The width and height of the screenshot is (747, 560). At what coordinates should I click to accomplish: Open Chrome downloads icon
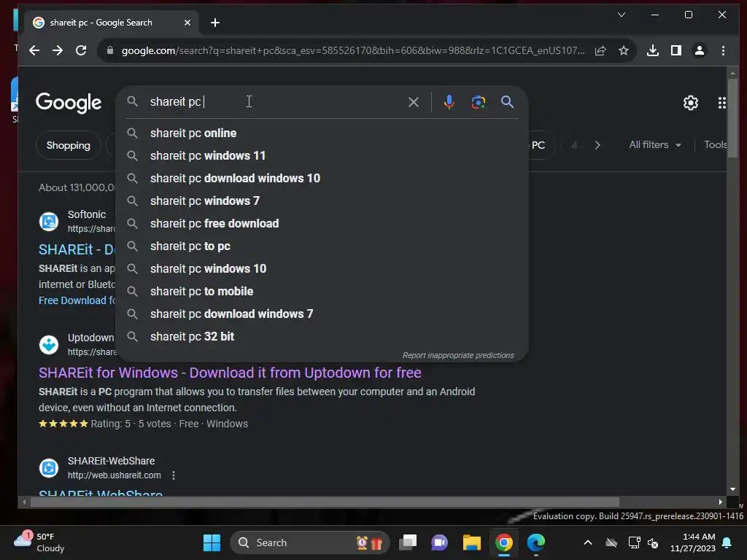tap(653, 50)
